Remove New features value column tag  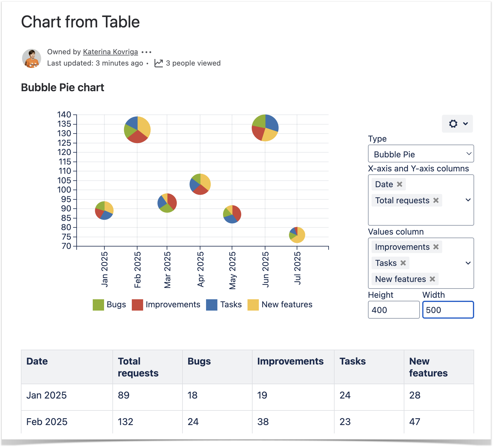(x=432, y=279)
